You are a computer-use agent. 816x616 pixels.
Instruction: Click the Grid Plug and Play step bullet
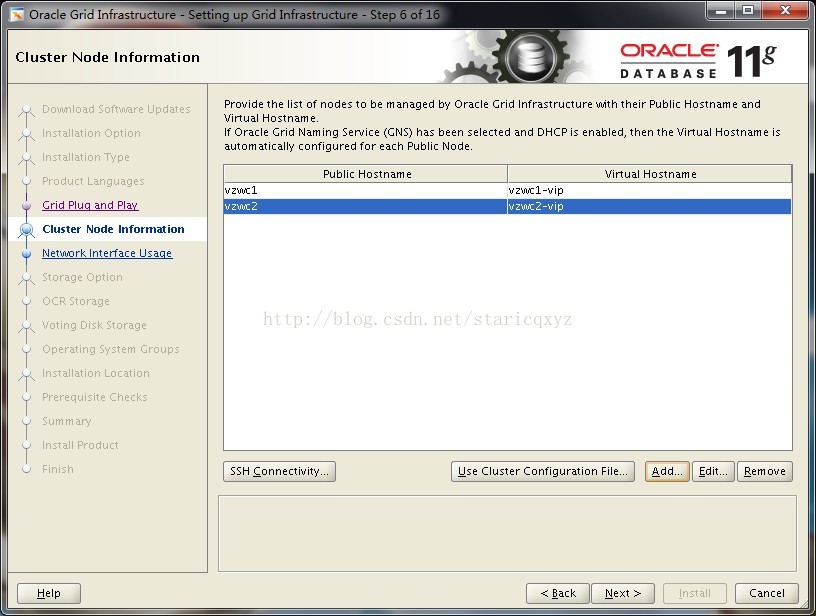coord(27,206)
